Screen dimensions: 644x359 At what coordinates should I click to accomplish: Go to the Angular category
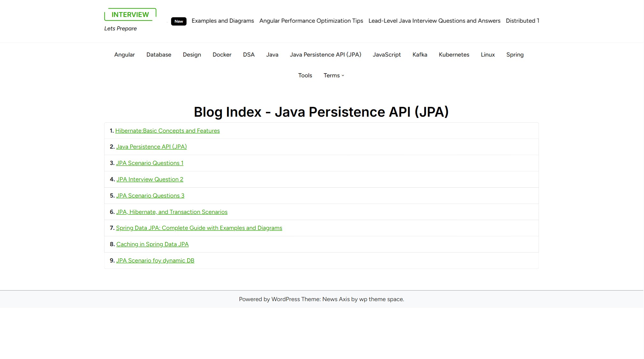pos(125,55)
